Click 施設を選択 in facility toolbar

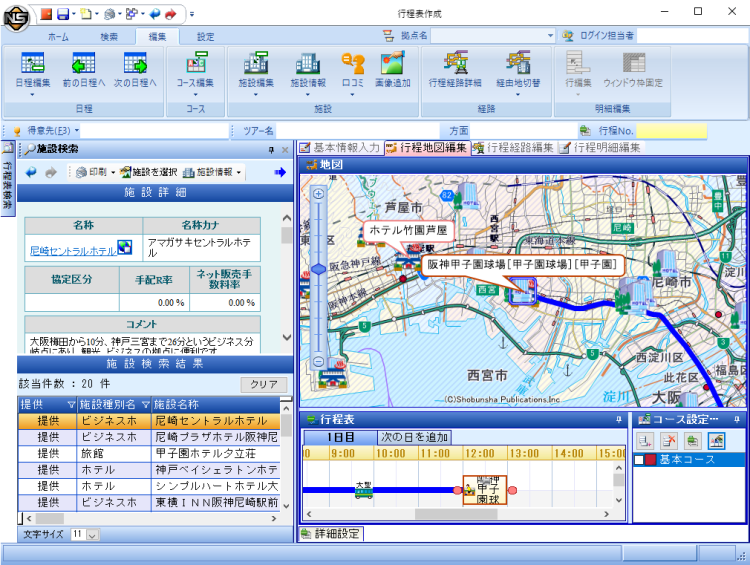tap(148, 172)
